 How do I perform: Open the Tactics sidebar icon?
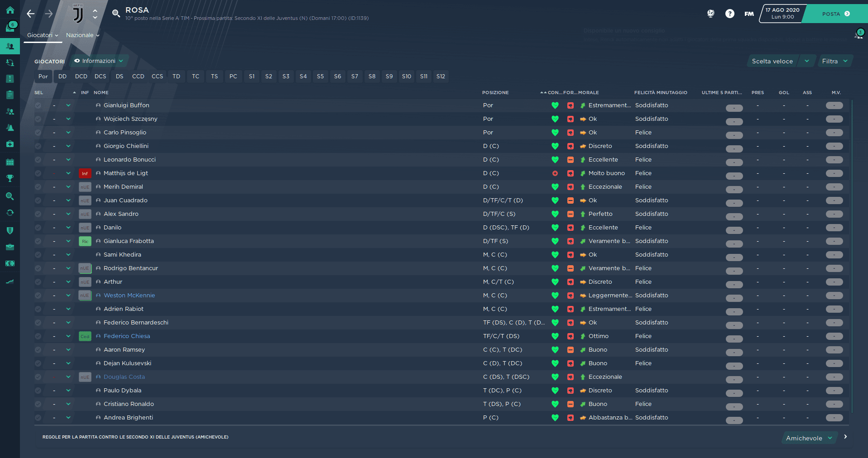point(10,79)
